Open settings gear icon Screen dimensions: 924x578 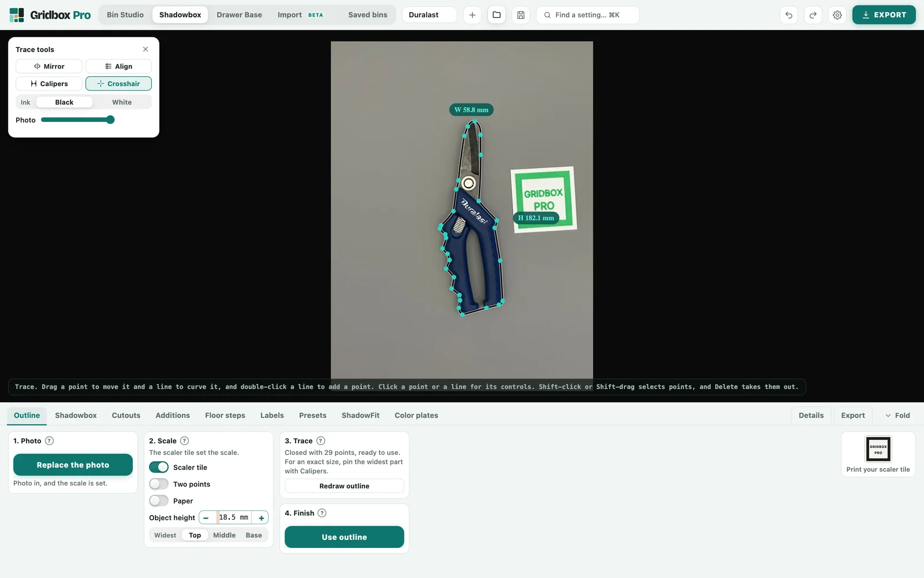pyautogui.click(x=837, y=15)
